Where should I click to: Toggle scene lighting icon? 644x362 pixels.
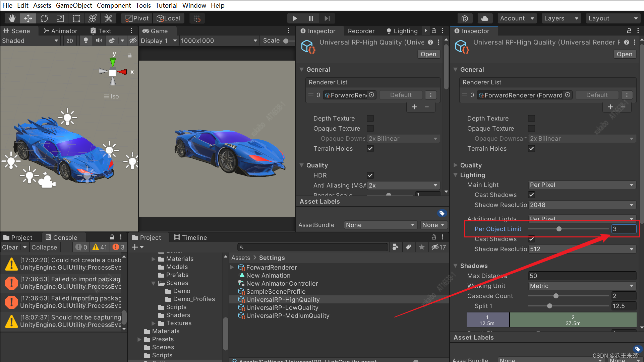[x=86, y=41]
